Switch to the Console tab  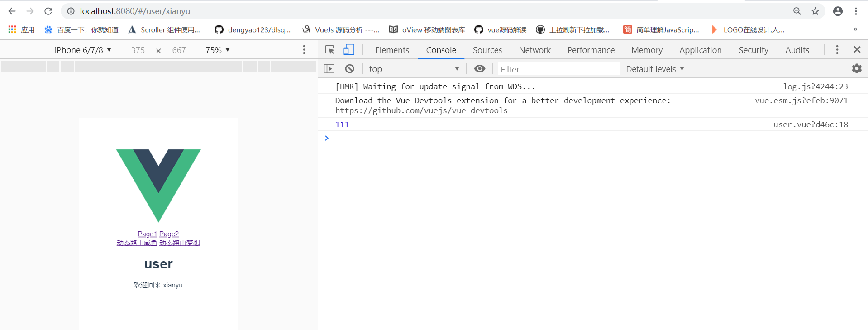pyautogui.click(x=441, y=50)
